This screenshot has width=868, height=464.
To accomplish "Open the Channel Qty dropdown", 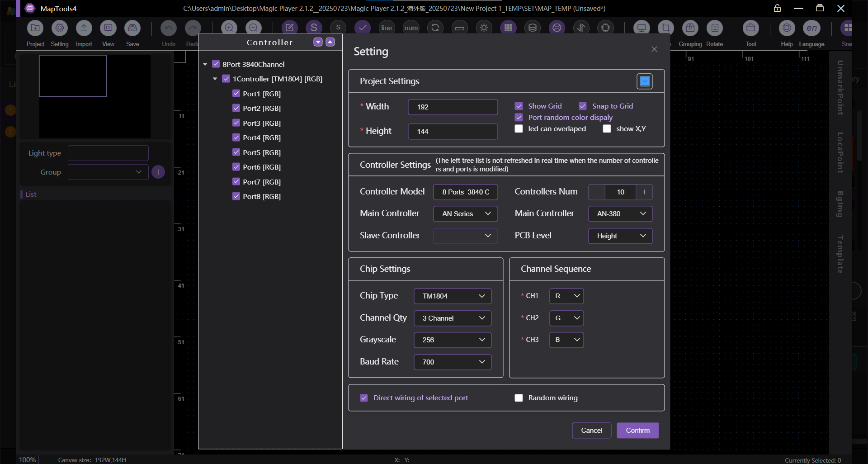I will coord(453,318).
